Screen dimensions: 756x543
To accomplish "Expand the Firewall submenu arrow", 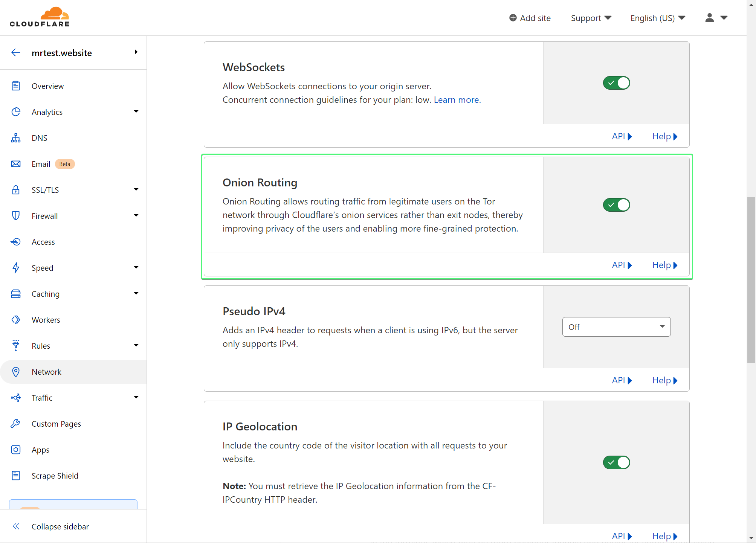I will tap(136, 215).
